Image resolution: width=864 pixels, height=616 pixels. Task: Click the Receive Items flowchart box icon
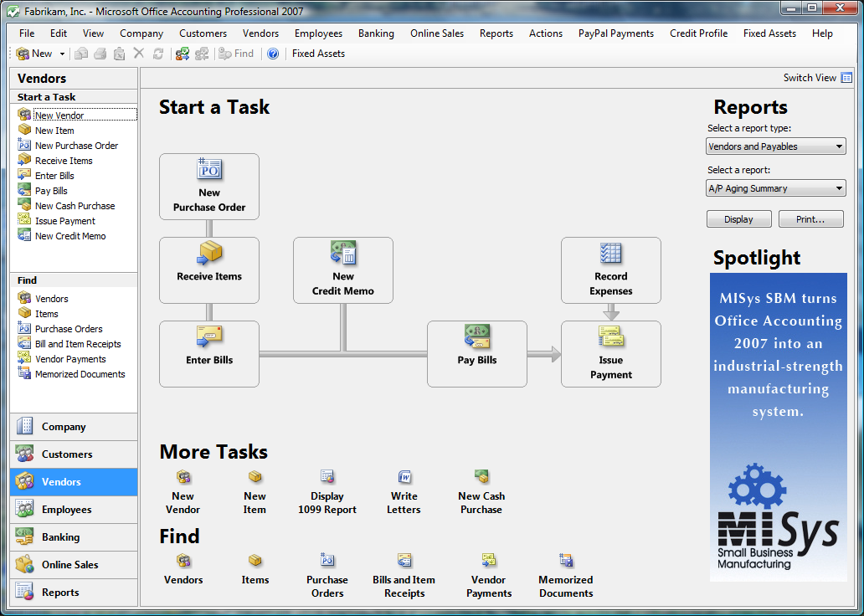click(x=209, y=253)
